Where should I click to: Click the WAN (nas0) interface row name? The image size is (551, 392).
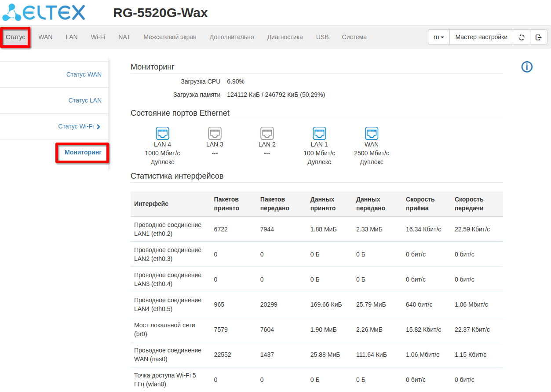[168, 355]
